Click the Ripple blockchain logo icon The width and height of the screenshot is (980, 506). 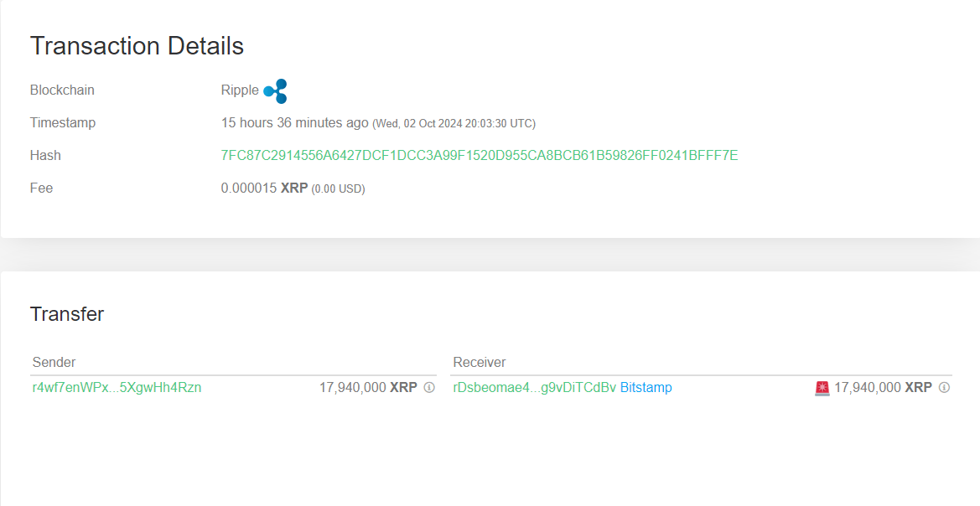275,90
